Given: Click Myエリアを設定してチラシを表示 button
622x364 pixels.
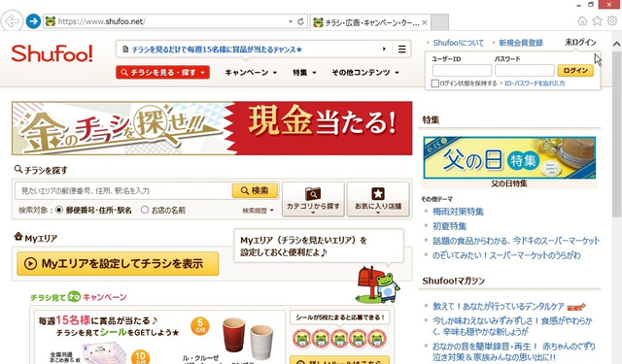Looking at the screenshot, I should click(x=118, y=263).
